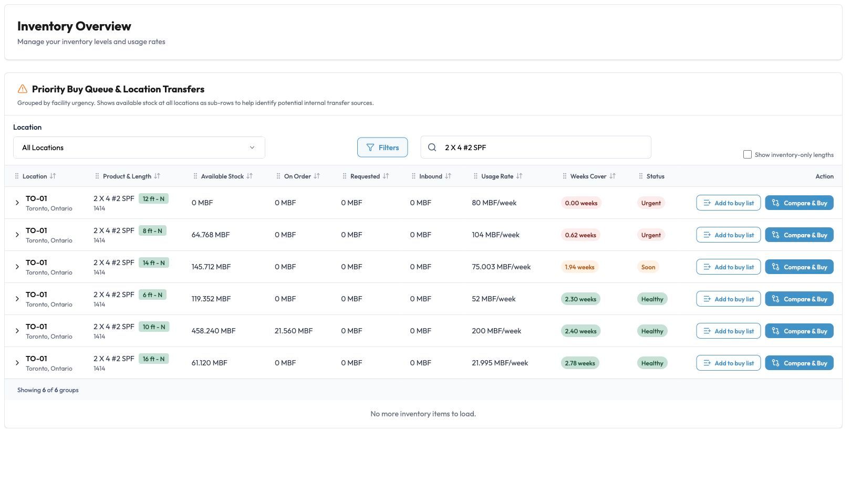Viewport: 851px width, 504px height.
Task: Click drag handle beside Available Stock header
Action: 195,176
